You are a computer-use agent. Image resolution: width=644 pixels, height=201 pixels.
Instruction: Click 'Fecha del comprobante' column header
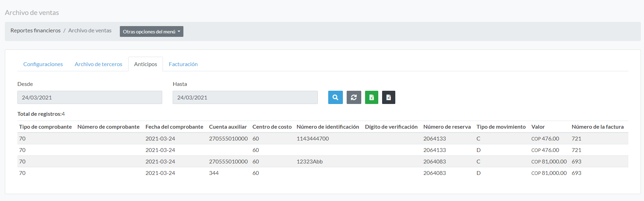174,127
